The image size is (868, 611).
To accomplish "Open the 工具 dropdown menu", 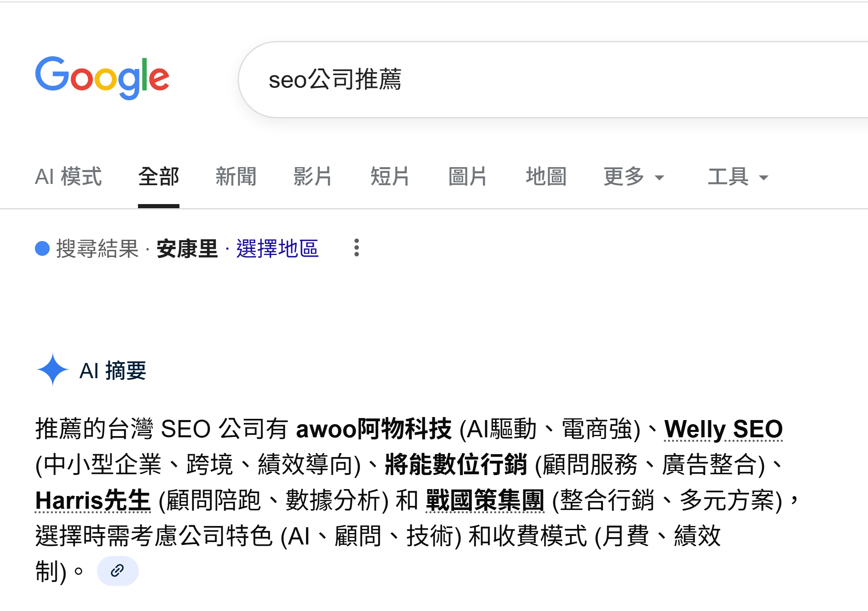I will tap(738, 177).
